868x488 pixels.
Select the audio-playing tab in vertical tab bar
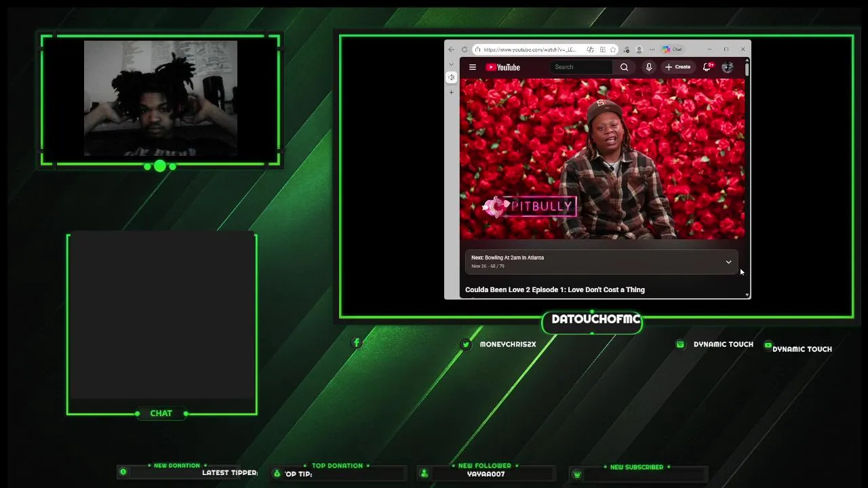point(452,78)
